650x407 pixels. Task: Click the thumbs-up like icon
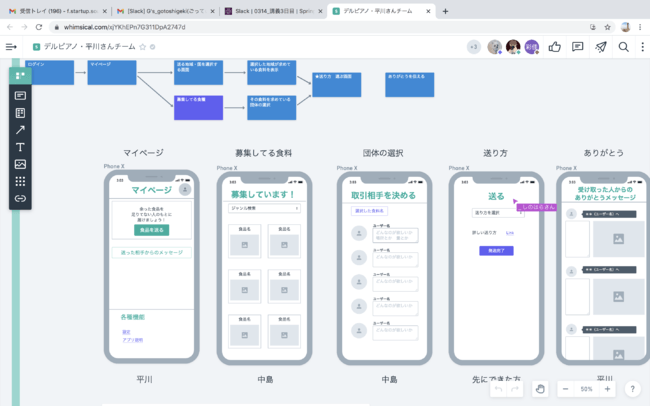pyautogui.click(x=554, y=47)
